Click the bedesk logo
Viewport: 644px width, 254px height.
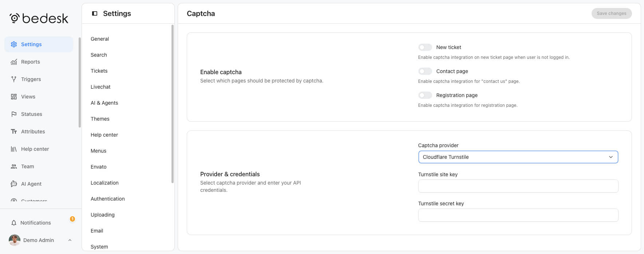click(x=39, y=18)
